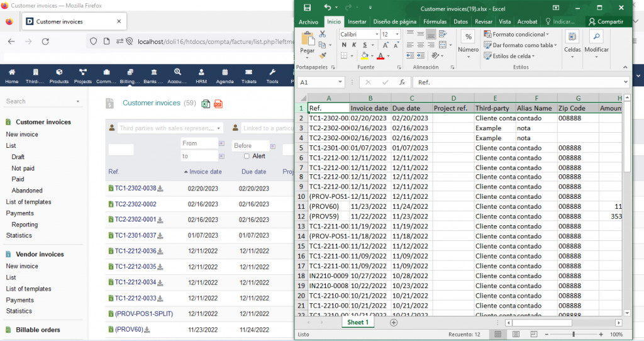
Task: Open invoice TC2-2302-0002 link
Action: [x=136, y=204]
